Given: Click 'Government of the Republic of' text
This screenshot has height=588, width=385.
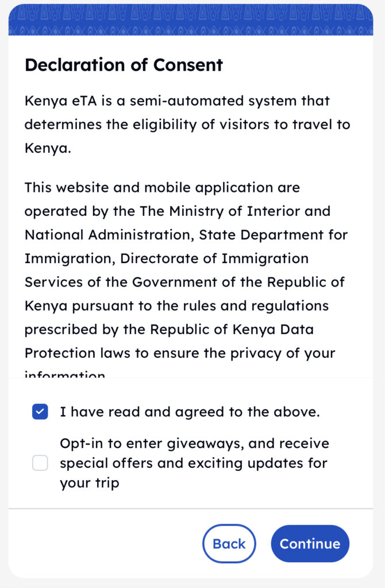Looking at the screenshot, I should pyautogui.click(x=238, y=282).
